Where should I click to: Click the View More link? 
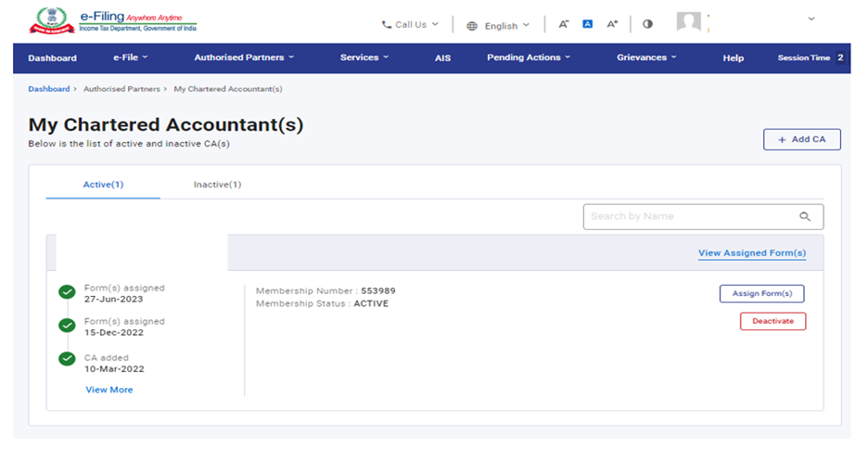[x=109, y=390]
